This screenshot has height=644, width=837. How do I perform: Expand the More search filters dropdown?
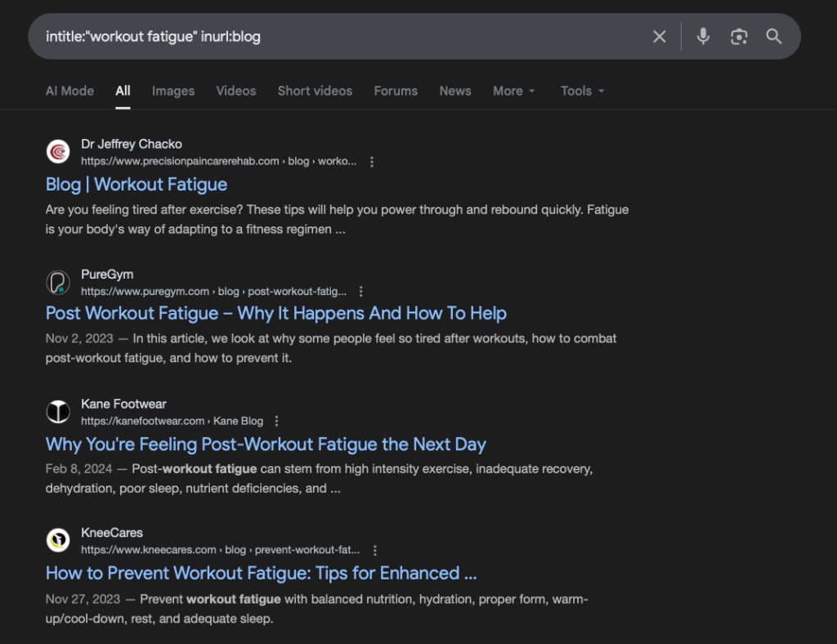tap(514, 91)
